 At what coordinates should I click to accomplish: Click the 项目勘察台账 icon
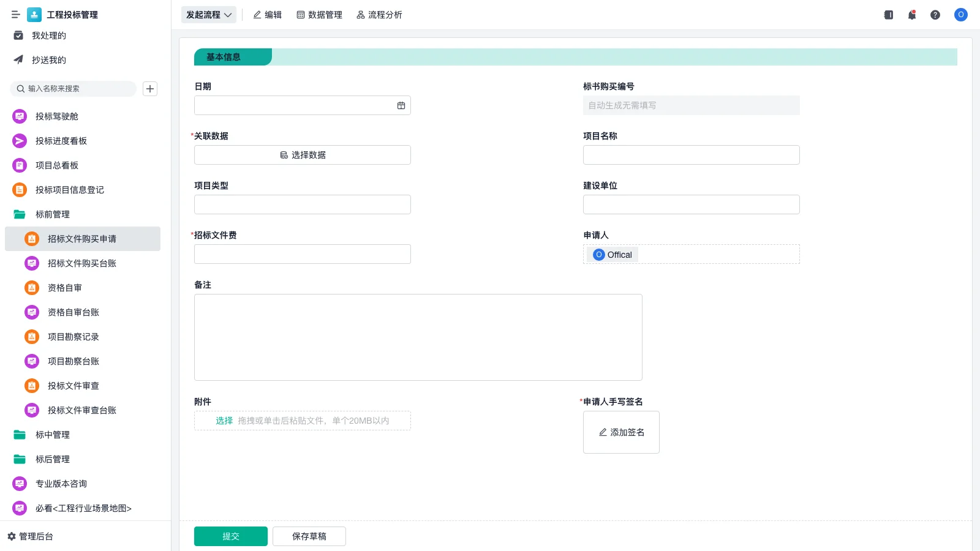point(32,361)
